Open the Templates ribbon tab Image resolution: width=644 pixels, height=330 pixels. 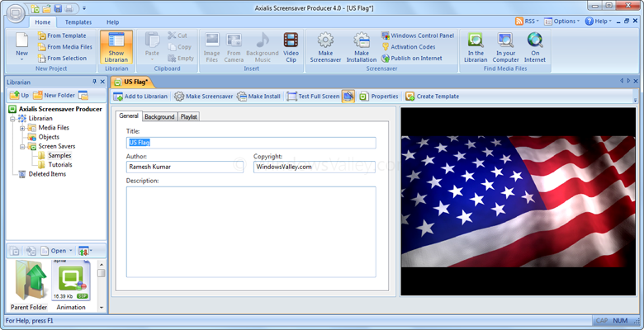[78, 22]
